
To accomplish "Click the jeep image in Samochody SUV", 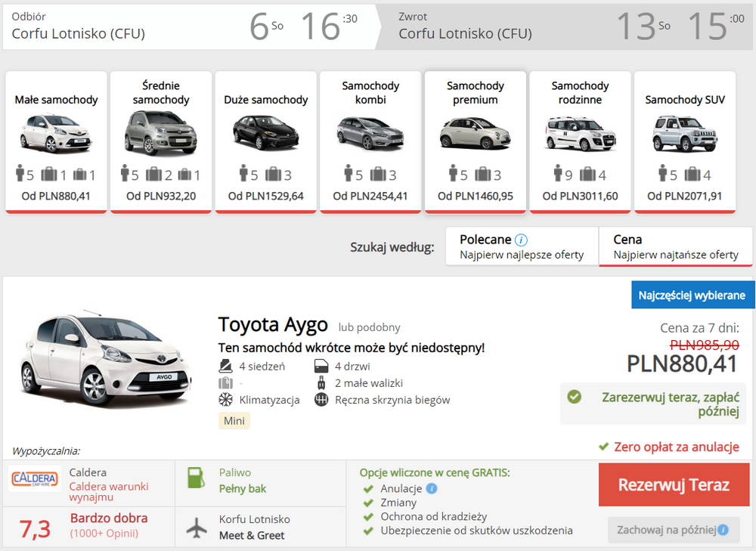I will click(x=685, y=134).
